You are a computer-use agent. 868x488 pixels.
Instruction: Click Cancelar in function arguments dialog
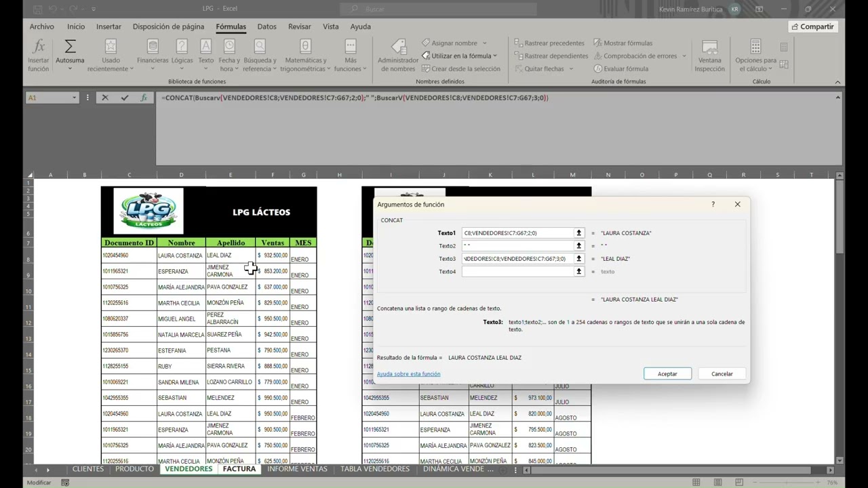(722, 374)
